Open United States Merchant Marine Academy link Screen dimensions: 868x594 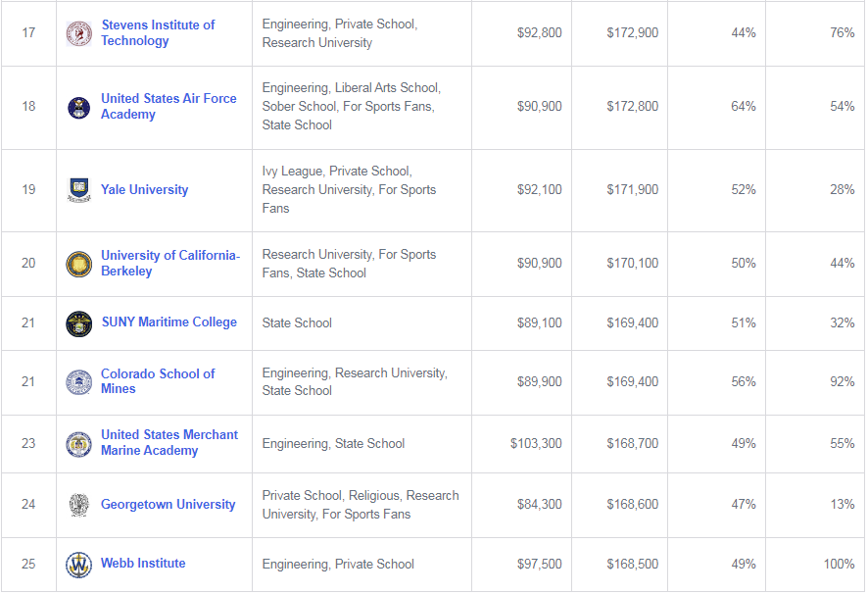pos(169,442)
